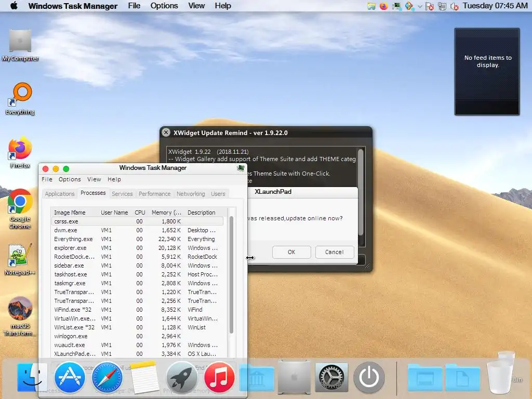Select the taskmgr.exe process row
Screen dimensions: 532x399
[137, 283]
